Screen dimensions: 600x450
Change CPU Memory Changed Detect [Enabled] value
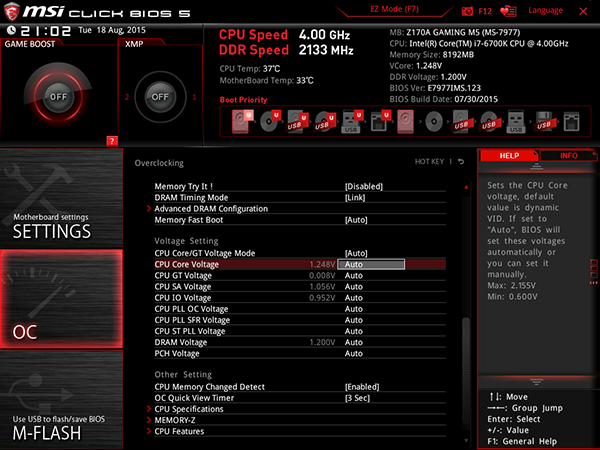coord(362,386)
